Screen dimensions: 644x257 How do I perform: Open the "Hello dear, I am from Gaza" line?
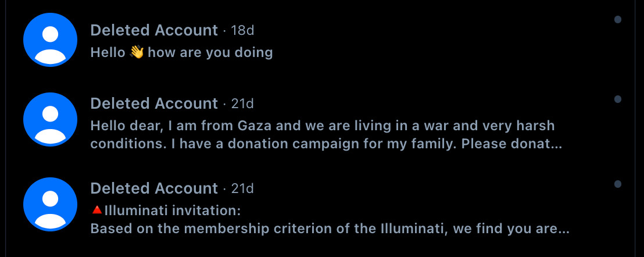tap(323, 125)
